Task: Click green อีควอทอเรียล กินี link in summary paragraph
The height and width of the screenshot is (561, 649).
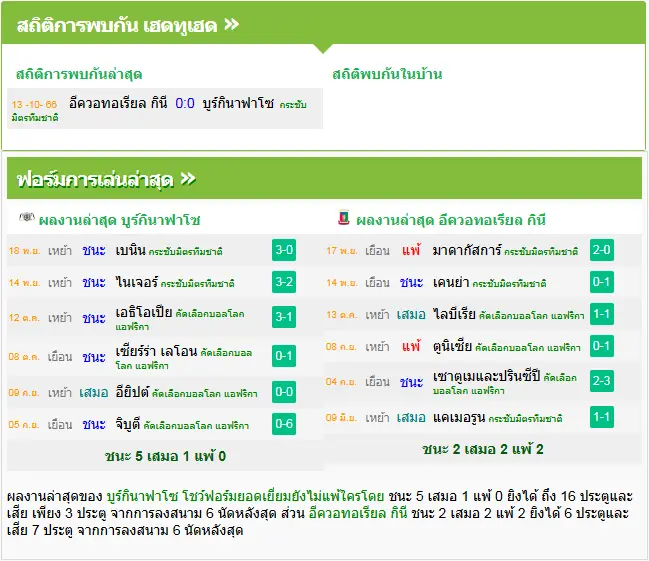Action: [358, 513]
